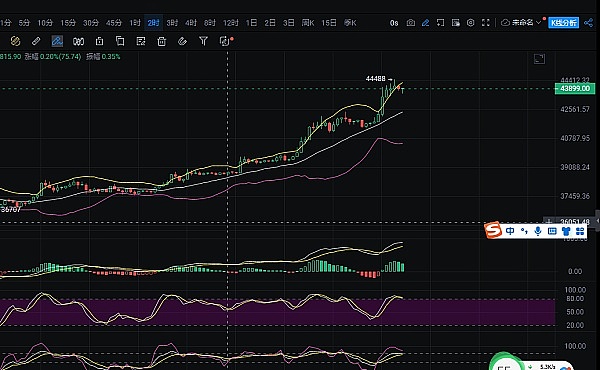Click the Sogou voice input microphone

(x=538, y=231)
